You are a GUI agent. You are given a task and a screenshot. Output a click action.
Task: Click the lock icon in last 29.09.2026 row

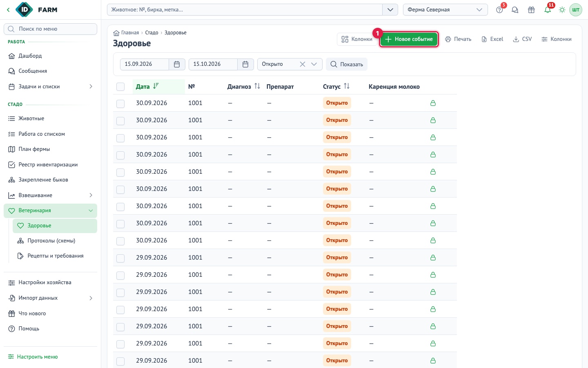pos(433,361)
